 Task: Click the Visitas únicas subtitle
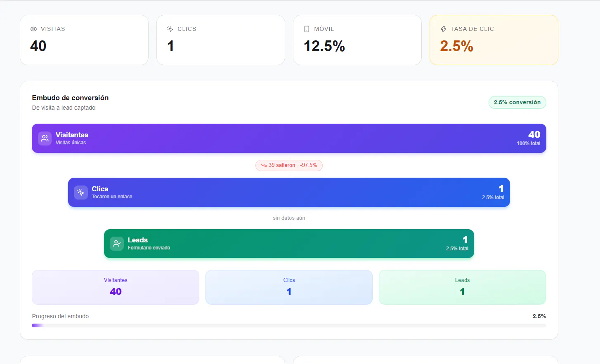tap(71, 143)
